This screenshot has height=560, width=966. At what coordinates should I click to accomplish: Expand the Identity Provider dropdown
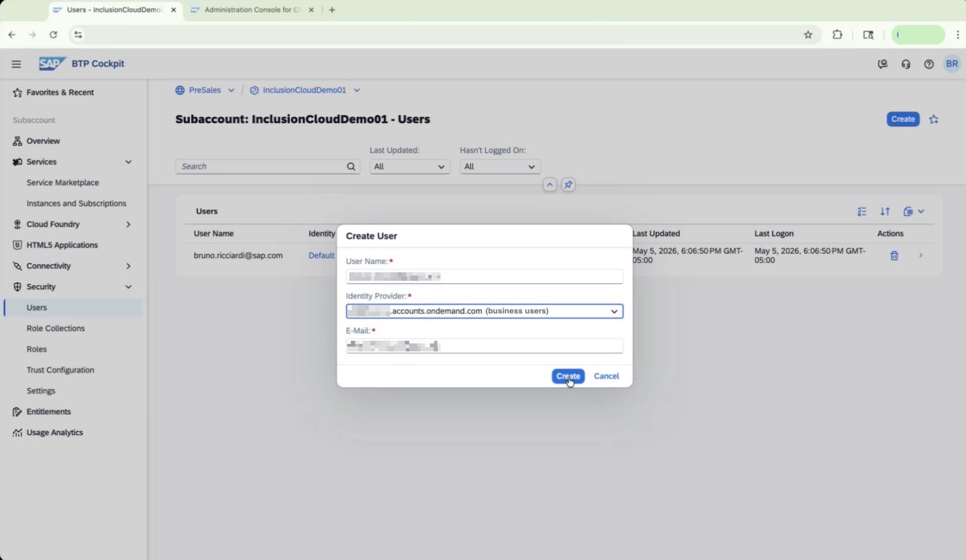(614, 312)
